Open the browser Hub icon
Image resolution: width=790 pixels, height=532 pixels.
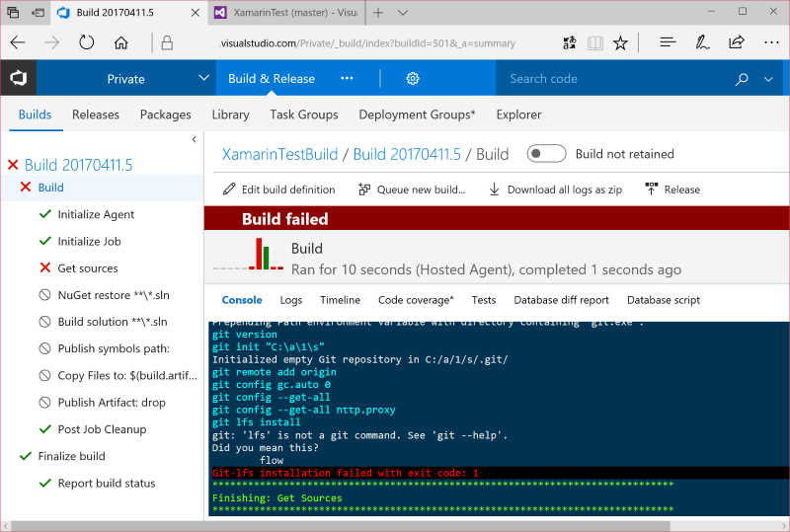click(668, 42)
